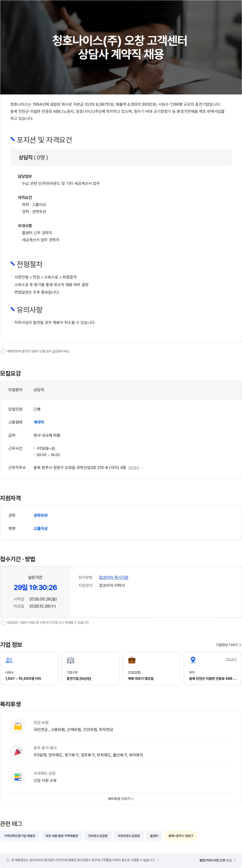Open 기업정보 더보기 link
242x868 pixels.
pos(228,645)
